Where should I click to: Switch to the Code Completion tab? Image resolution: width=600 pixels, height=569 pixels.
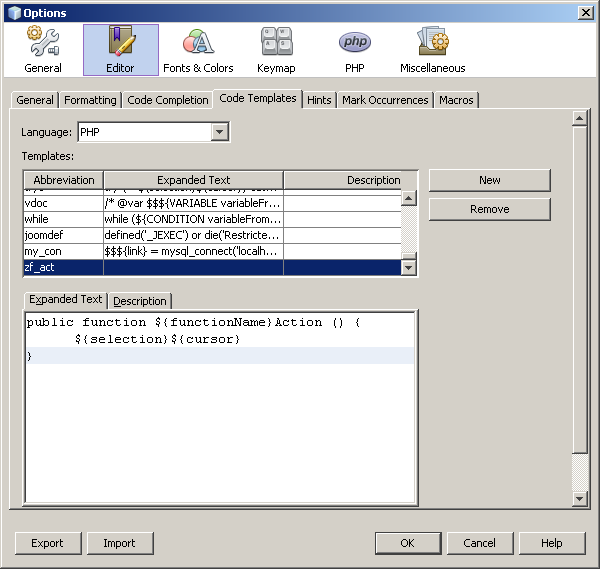168,100
